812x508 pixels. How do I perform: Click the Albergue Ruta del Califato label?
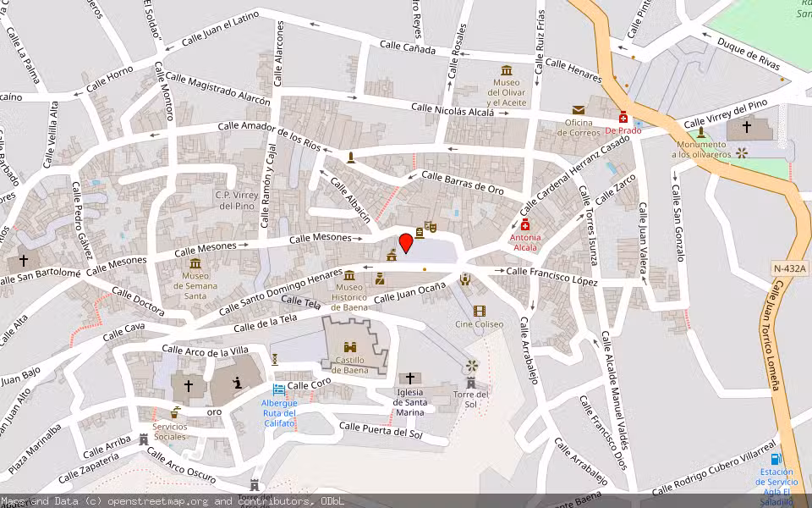[279, 414]
